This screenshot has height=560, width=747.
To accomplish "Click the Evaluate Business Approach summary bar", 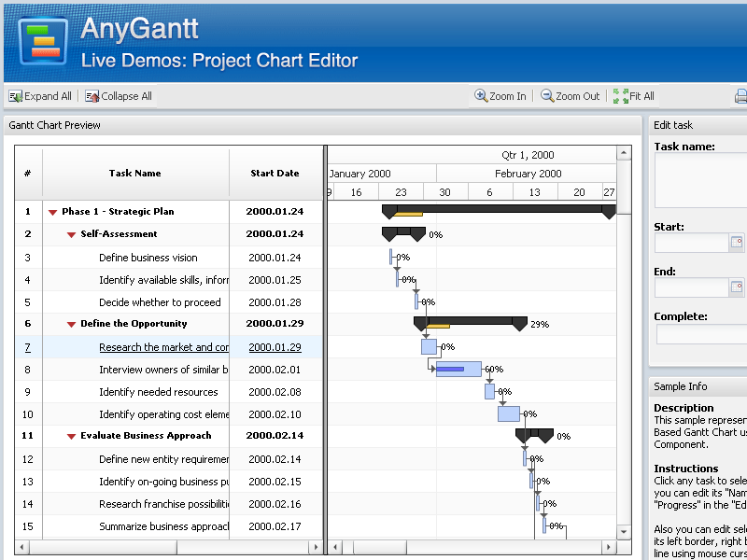I will tap(534, 432).
